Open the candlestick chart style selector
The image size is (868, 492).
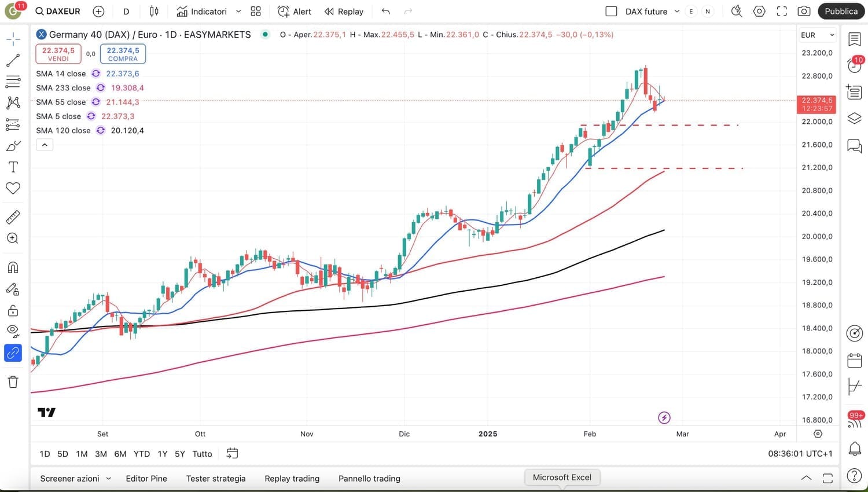click(x=154, y=12)
